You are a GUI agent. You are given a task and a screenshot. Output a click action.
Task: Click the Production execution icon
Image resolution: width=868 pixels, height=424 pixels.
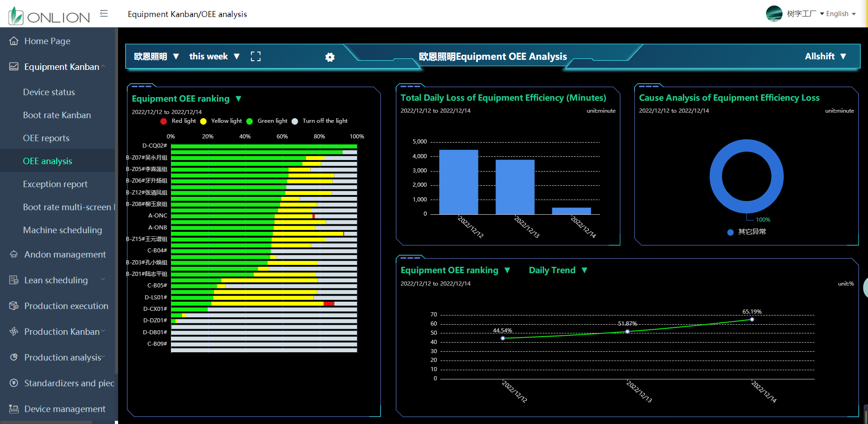pyautogui.click(x=14, y=306)
